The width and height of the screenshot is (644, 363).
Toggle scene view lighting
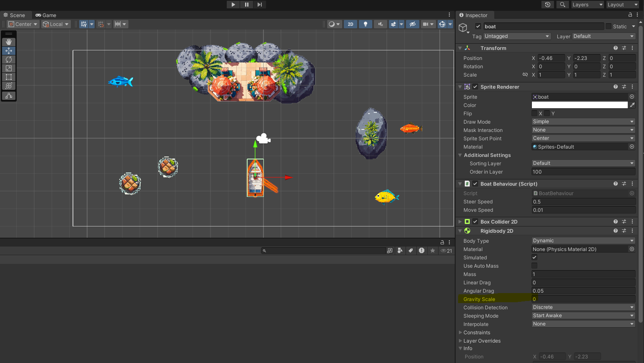point(366,24)
